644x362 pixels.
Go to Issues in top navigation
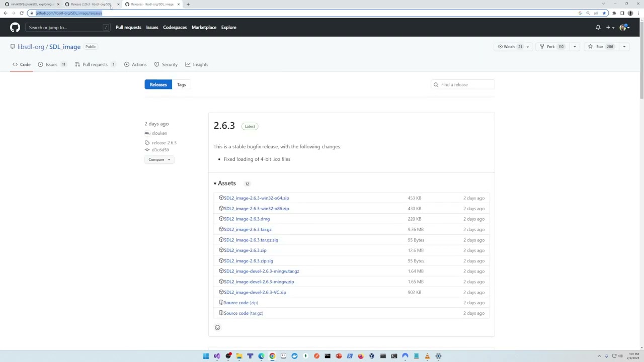click(152, 27)
